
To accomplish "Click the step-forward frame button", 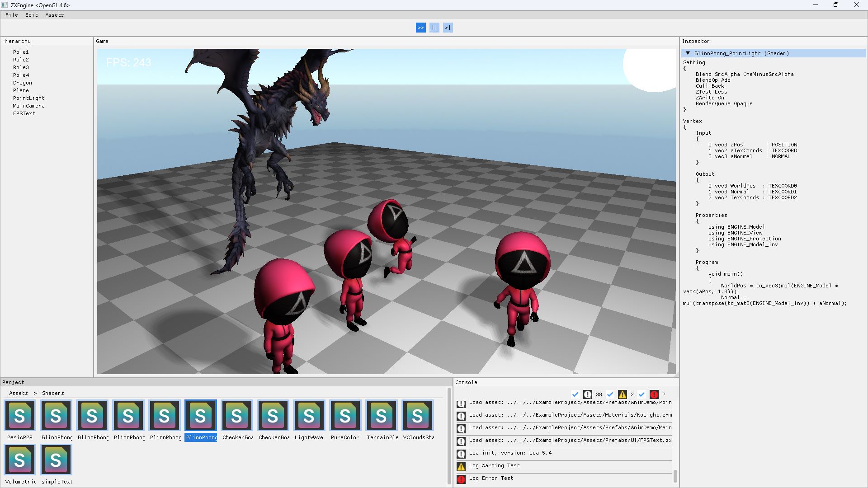I will coord(448,28).
